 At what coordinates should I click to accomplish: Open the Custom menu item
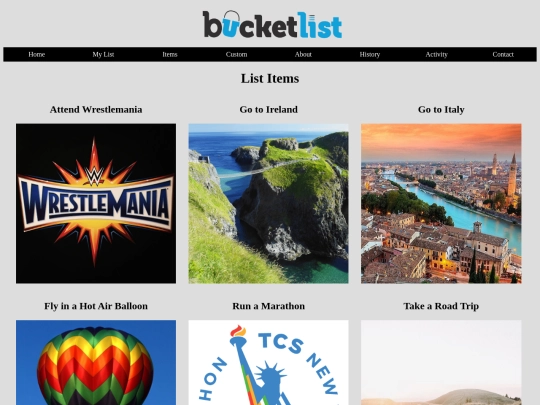[237, 54]
